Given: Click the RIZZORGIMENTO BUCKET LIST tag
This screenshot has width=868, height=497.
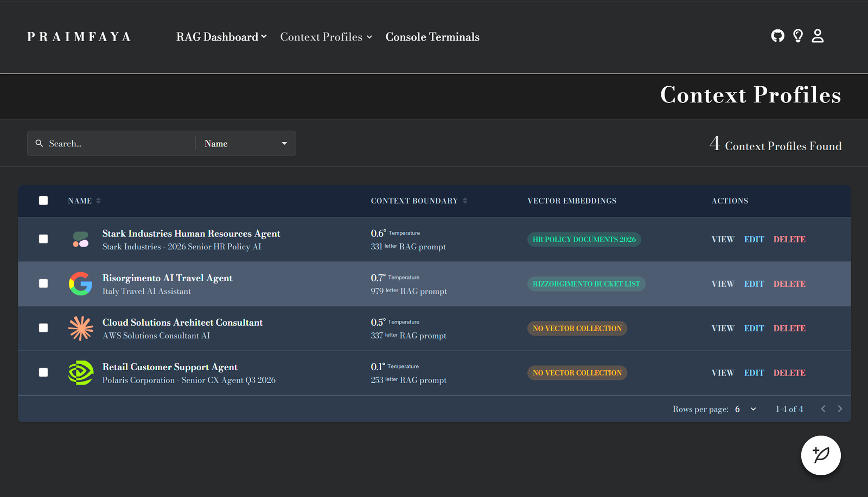Looking at the screenshot, I should pos(586,284).
